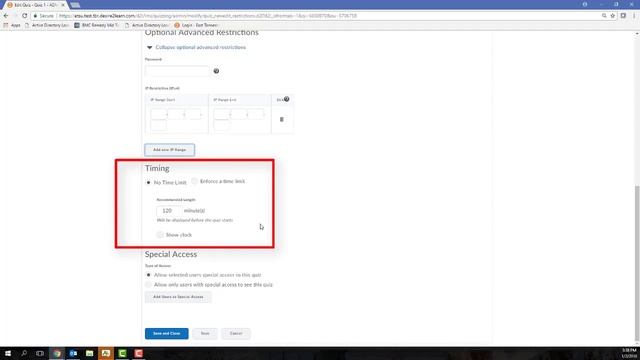The height and width of the screenshot is (360, 640).
Task: Click the help icon next to Password field
Action: point(216,71)
